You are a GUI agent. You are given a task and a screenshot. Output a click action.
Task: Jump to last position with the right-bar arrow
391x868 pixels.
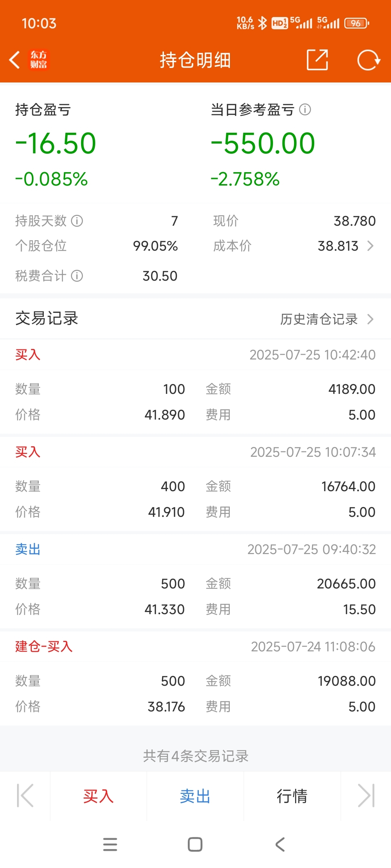click(x=366, y=796)
